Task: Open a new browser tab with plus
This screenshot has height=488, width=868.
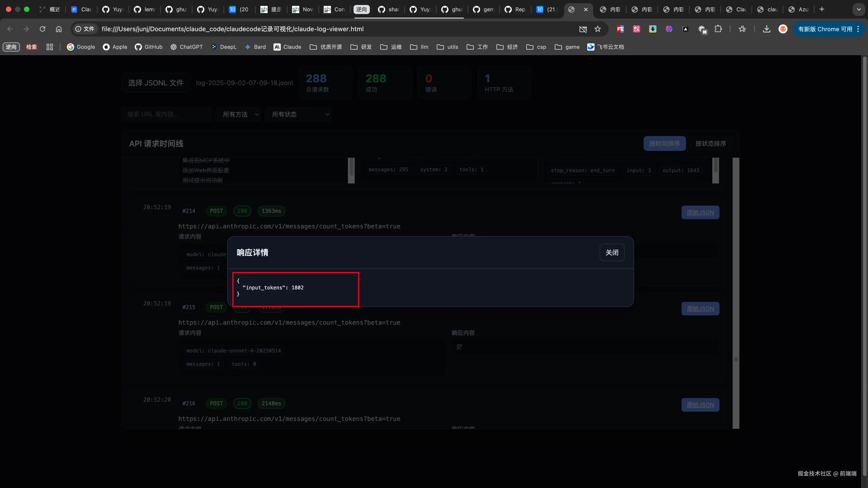Action: pyautogui.click(x=822, y=9)
